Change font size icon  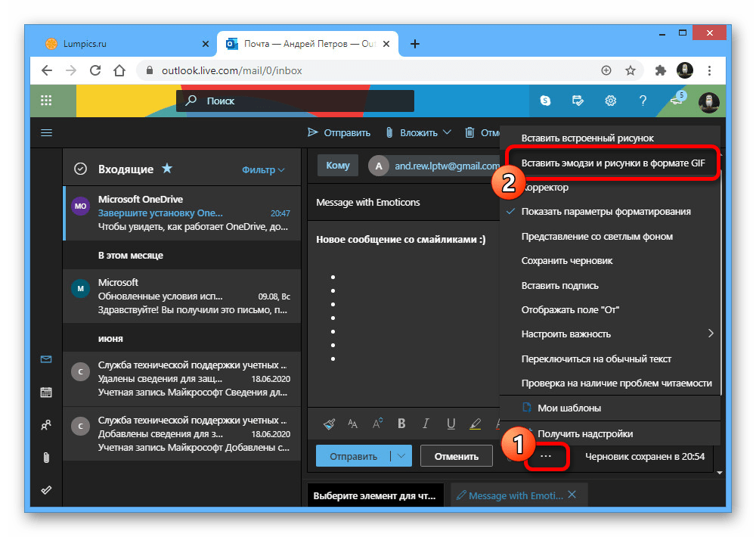(x=353, y=424)
